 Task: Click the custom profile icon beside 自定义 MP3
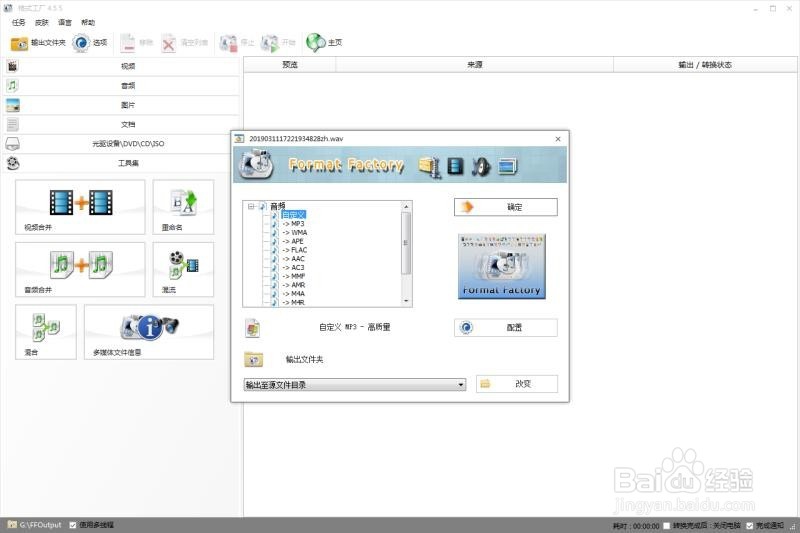tap(253, 328)
